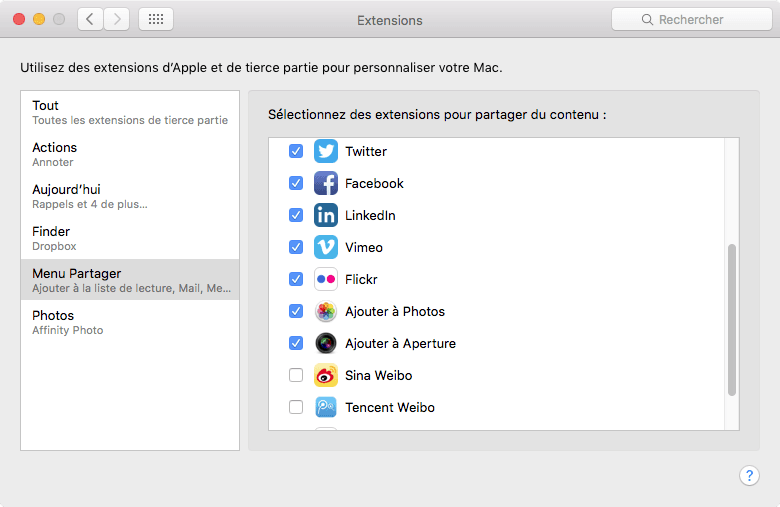The height and width of the screenshot is (507, 780).
Task: Click the Twitter app icon
Action: [x=326, y=151]
